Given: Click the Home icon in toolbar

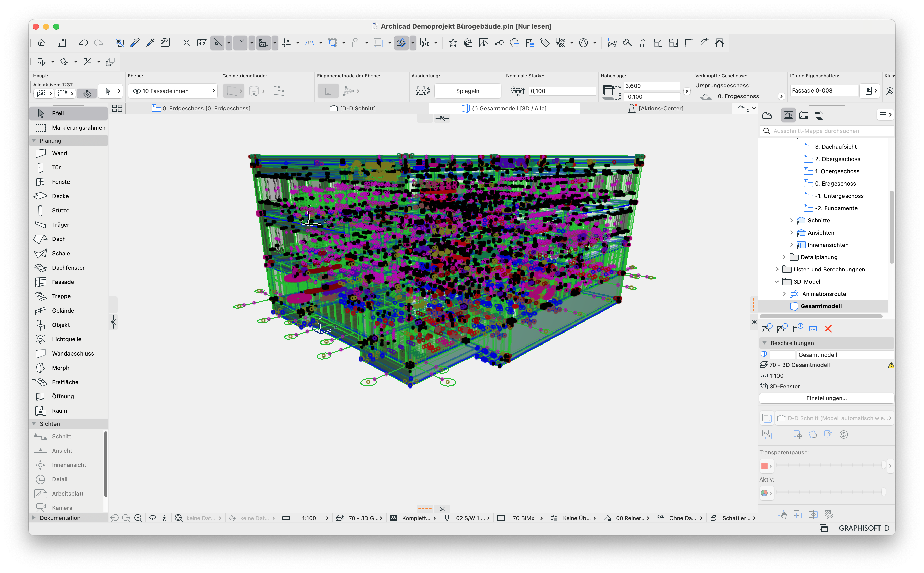Looking at the screenshot, I should point(41,43).
